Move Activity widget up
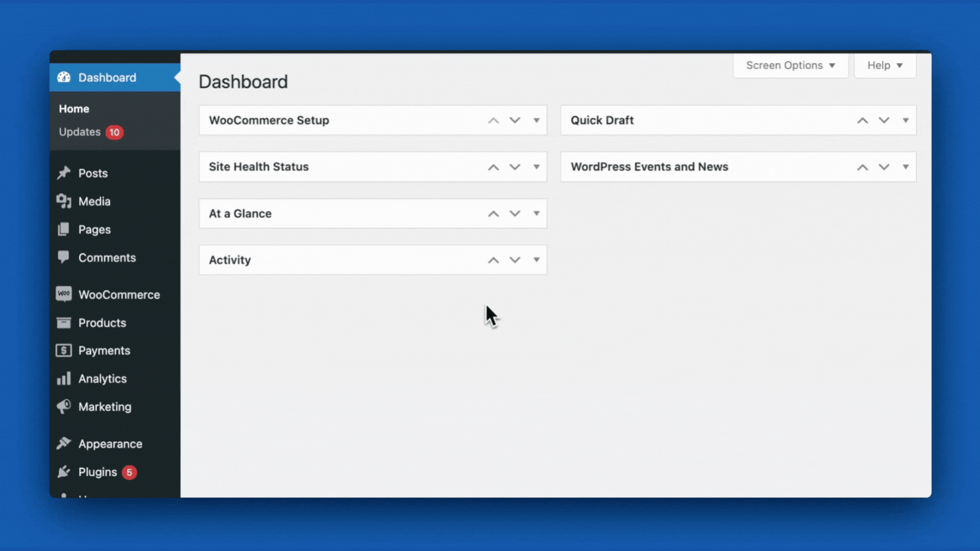This screenshot has height=551, width=980. [493, 260]
